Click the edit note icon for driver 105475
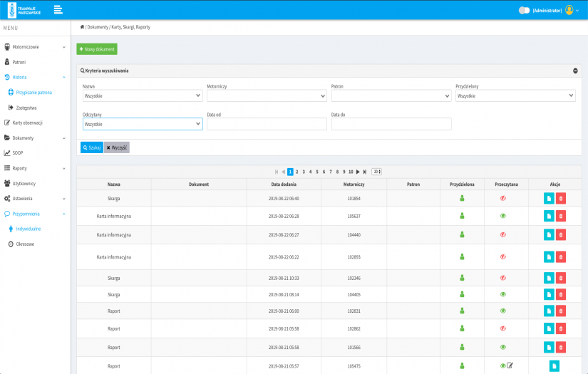The image size is (588, 374). [510, 365]
